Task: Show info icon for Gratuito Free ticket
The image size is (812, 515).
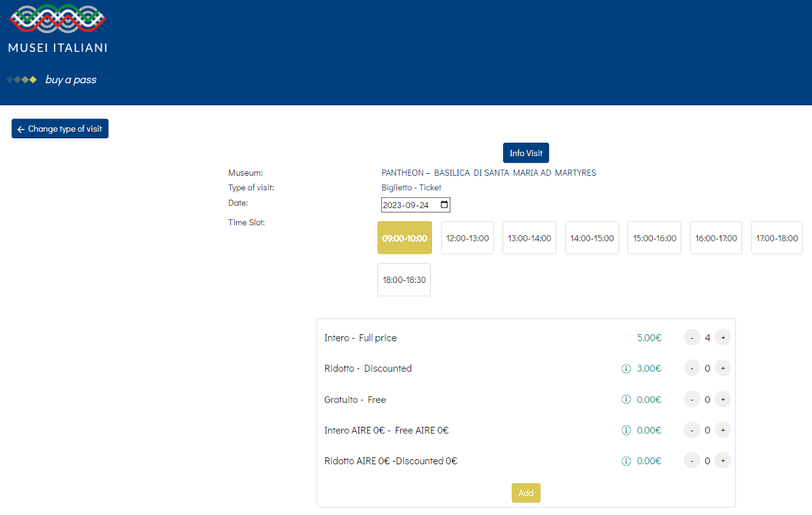Action: click(626, 400)
